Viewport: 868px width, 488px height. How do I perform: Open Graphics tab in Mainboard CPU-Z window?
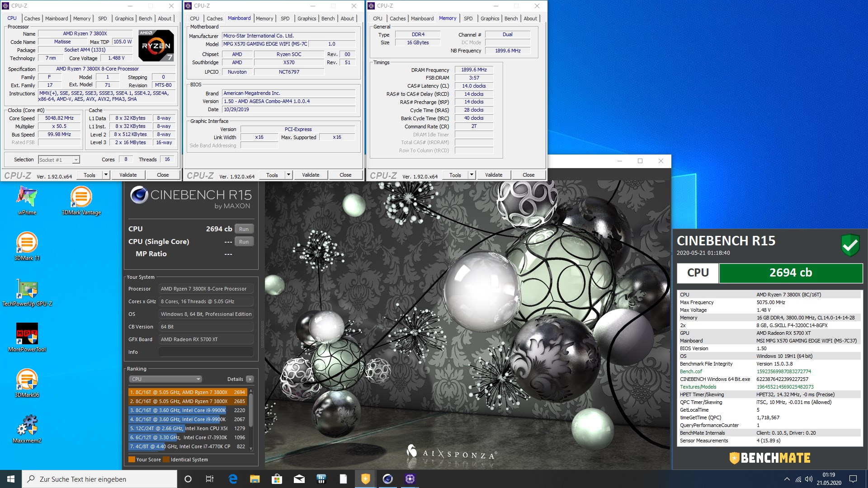[x=307, y=19]
